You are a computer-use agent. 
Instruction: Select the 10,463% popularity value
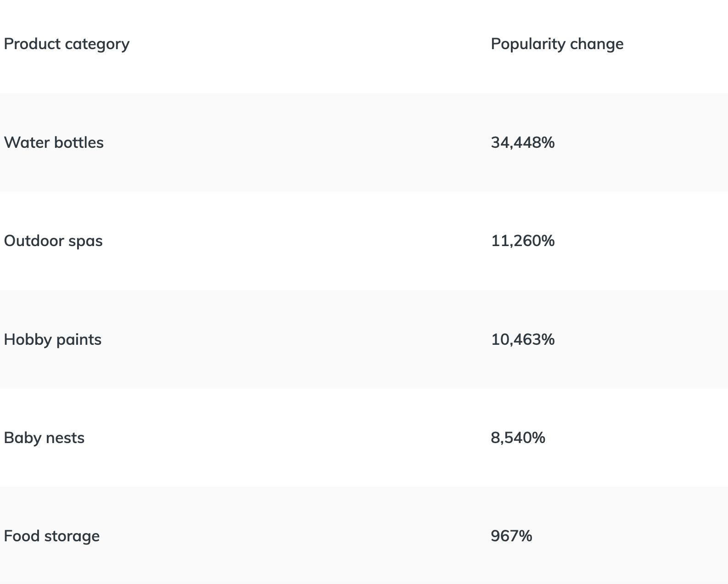point(523,340)
